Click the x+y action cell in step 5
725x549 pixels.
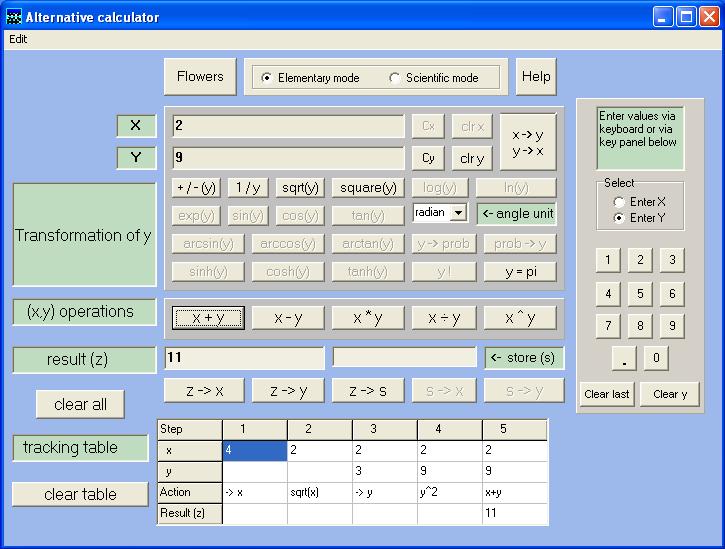coord(515,493)
